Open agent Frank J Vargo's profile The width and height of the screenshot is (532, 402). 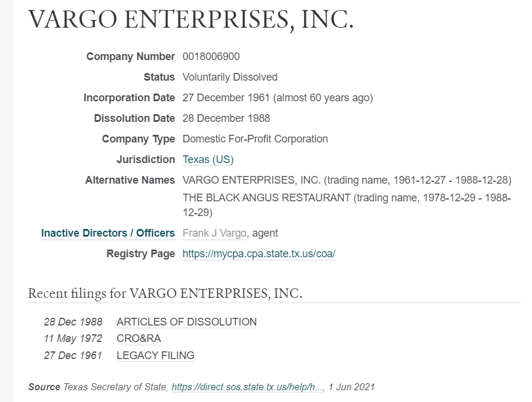point(214,233)
